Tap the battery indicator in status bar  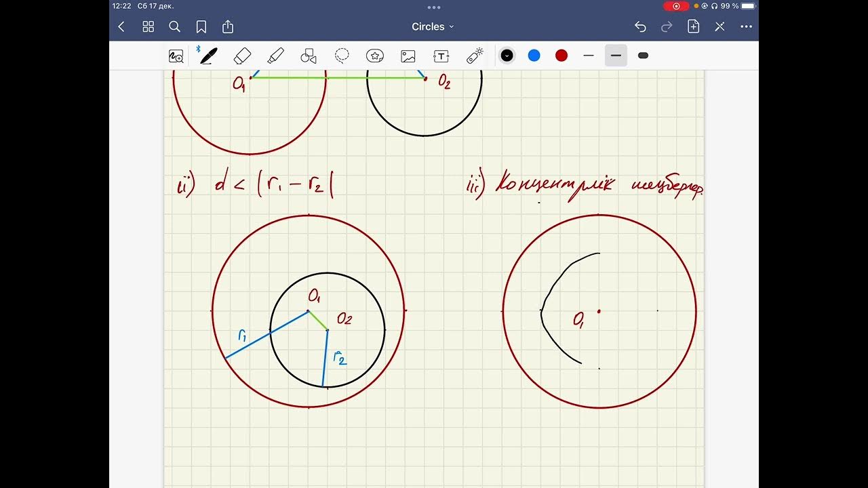pos(748,6)
